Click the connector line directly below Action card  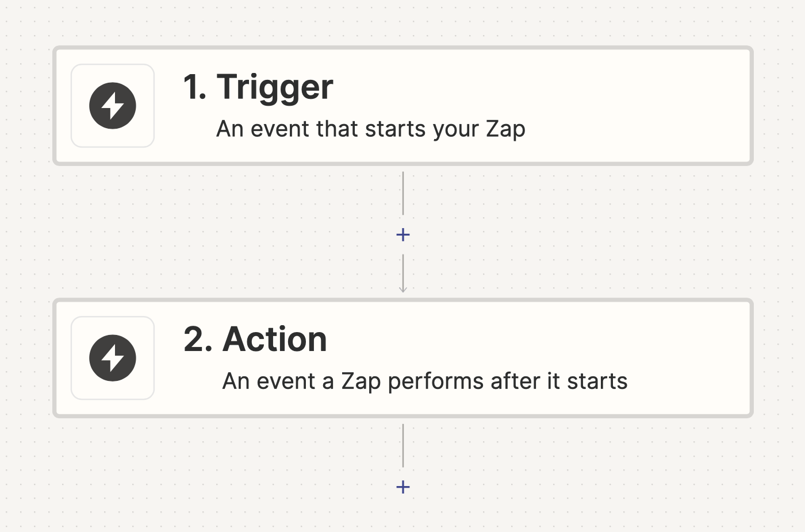pyautogui.click(x=403, y=445)
